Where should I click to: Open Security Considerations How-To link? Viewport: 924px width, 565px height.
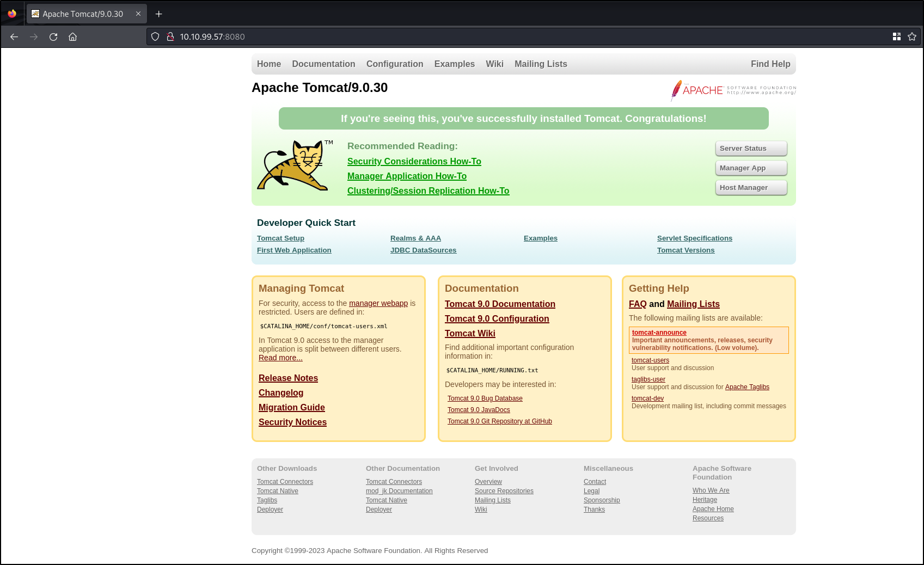pyautogui.click(x=414, y=161)
